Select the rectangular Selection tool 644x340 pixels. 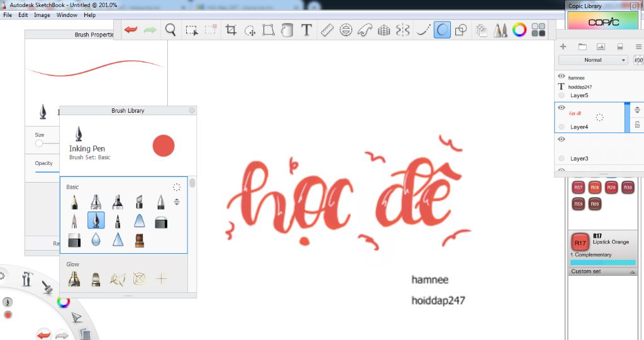coord(191,30)
